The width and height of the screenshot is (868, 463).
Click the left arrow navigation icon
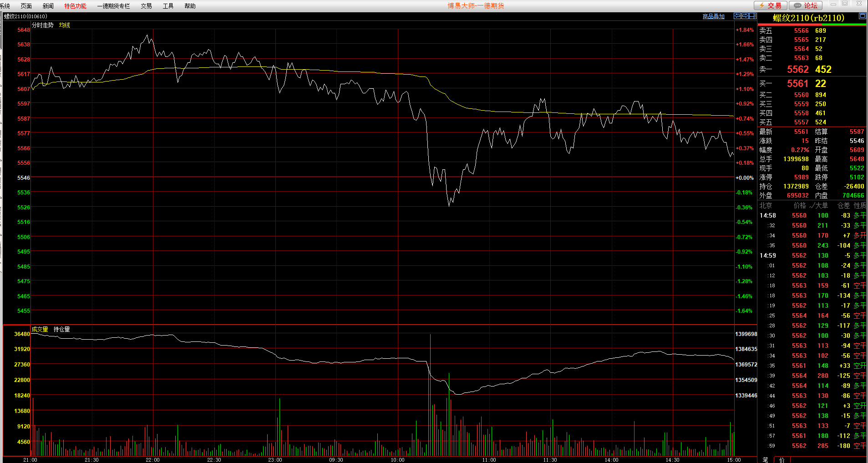coord(737,16)
